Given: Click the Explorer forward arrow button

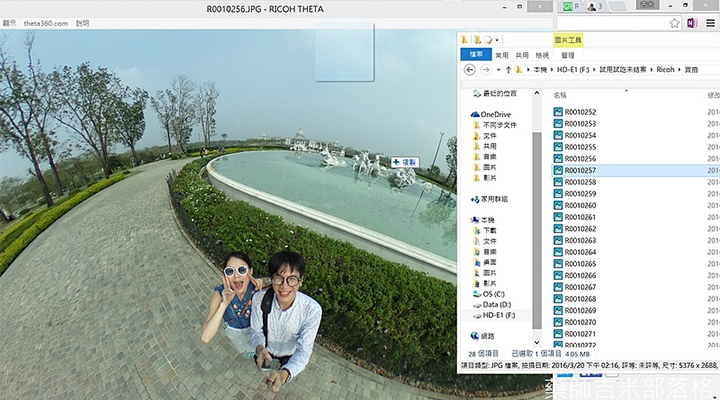Looking at the screenshot, I should tap(486, 70).
